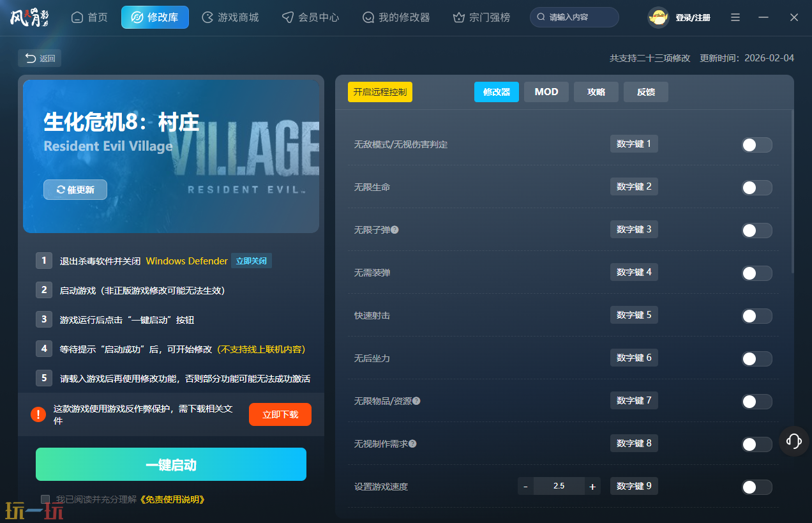Turn on 无后坐力 switch
This screenshot has height=523, width=812.
click(x=757, y=359)
